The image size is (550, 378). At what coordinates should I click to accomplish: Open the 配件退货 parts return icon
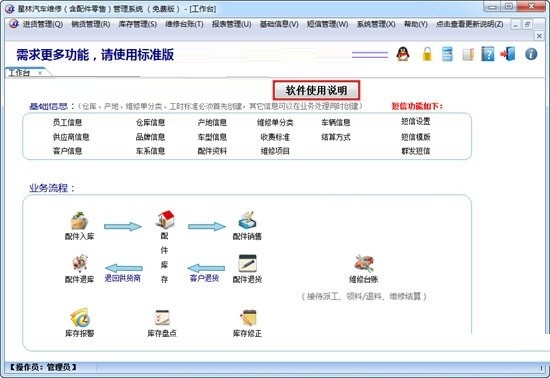pos(247,263)
